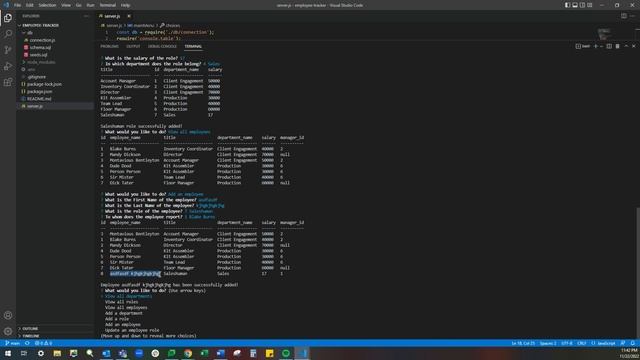The width and height of the screenshot is (640, 360).
Task: Open the Source Control view
Action: click(x=8, y=50)
